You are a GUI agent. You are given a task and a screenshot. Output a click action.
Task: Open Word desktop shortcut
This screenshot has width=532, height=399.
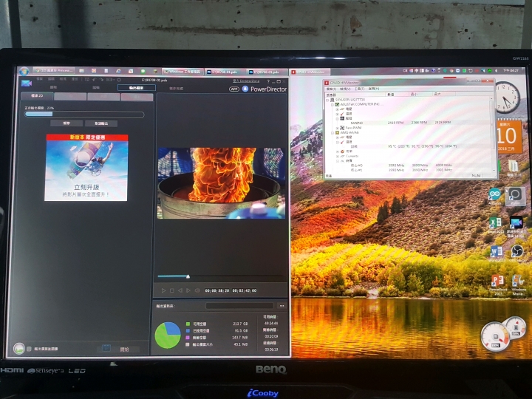[x=496, y=252]
